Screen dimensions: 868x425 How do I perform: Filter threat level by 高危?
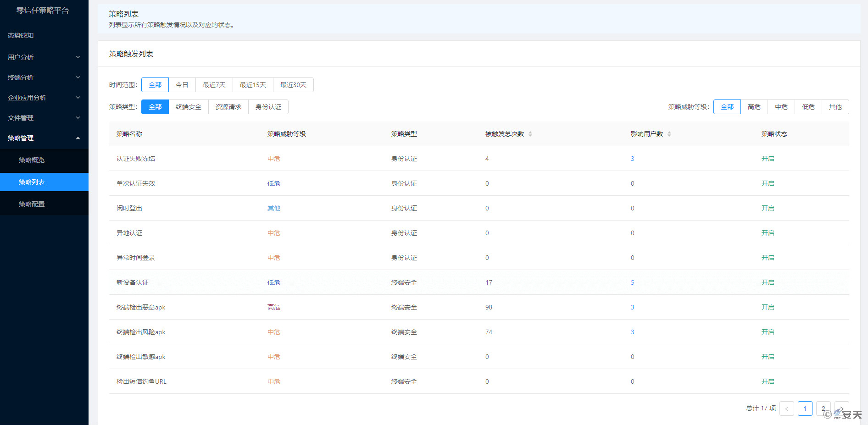(x=754, y=107)
